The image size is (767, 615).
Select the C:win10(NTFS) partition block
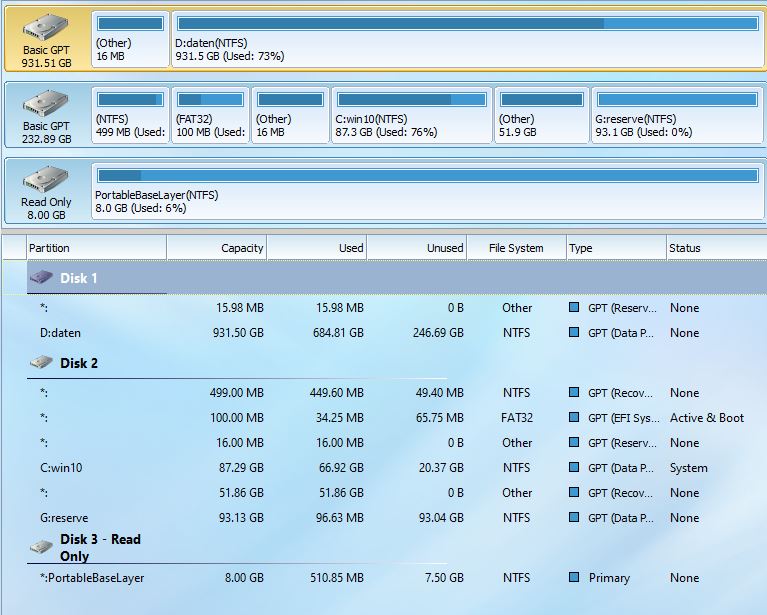click(412, 115)
